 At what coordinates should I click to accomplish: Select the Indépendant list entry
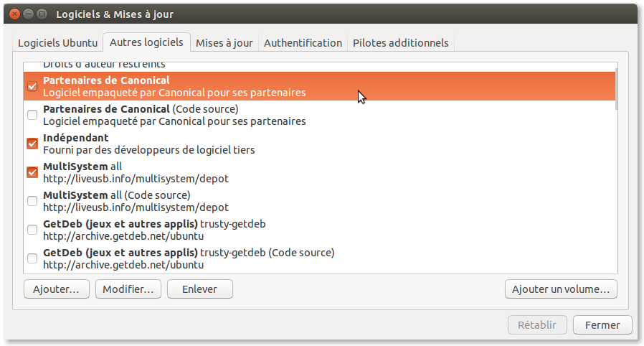click(215, 144)
